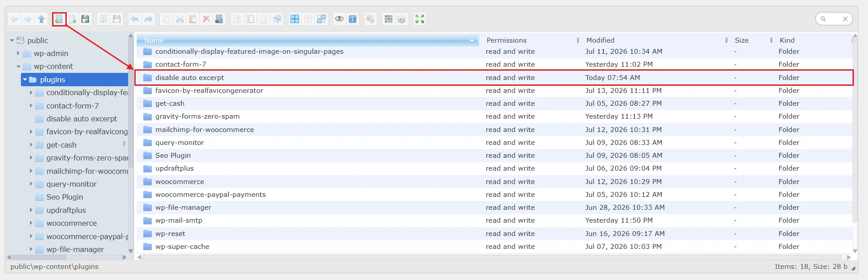Go forward using the right arrow icon

point(28,19)
